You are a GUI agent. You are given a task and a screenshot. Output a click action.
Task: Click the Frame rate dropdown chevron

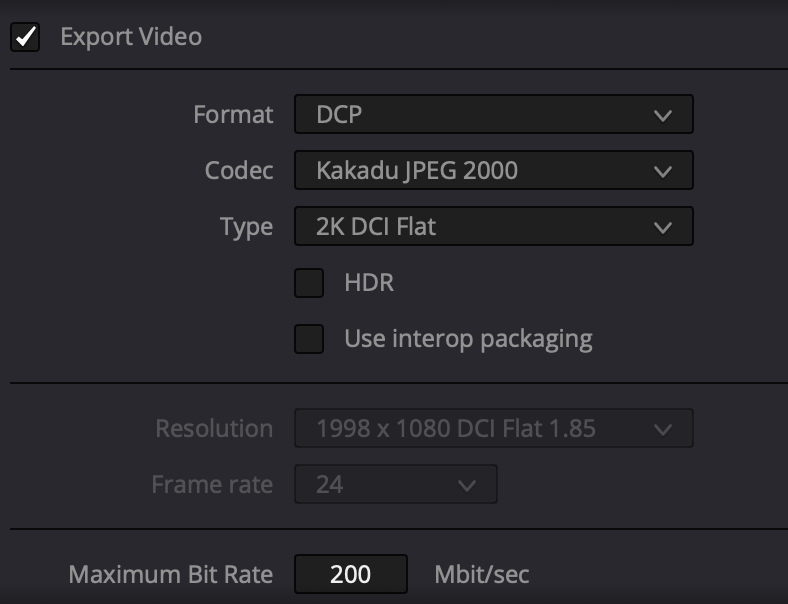click(467, 486)
